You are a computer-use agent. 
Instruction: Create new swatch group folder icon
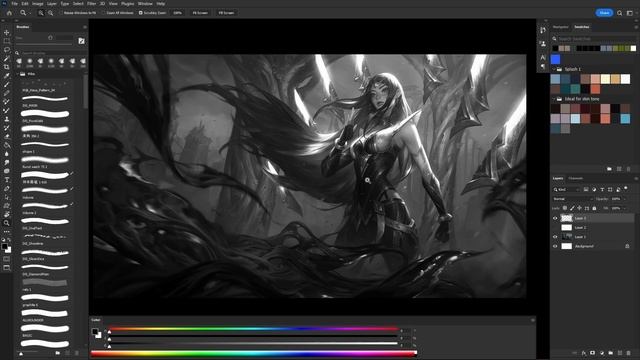coord(609,169)
